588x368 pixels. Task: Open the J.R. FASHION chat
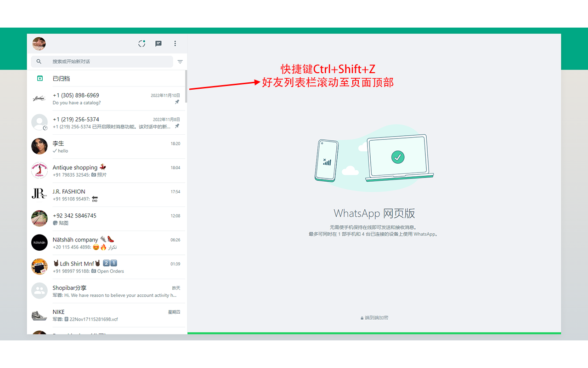[107, 195]
